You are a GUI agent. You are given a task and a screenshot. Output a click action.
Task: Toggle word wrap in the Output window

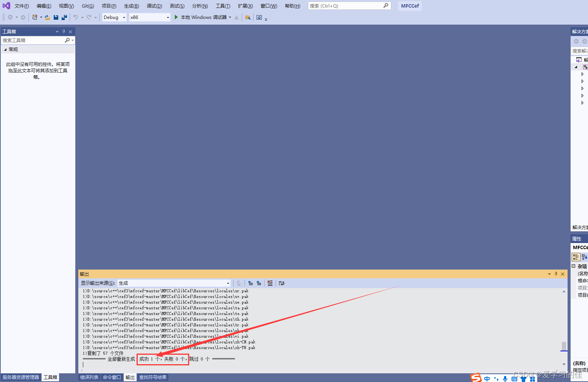tap(282, 283)
